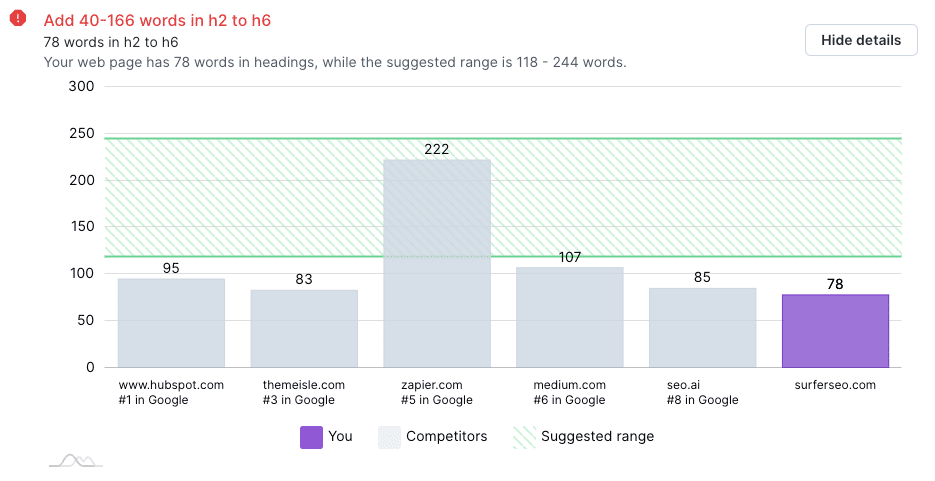Screen dimensions: 935x481
Task: Click the surferseo.com axis label
Action: pos(835,385)
